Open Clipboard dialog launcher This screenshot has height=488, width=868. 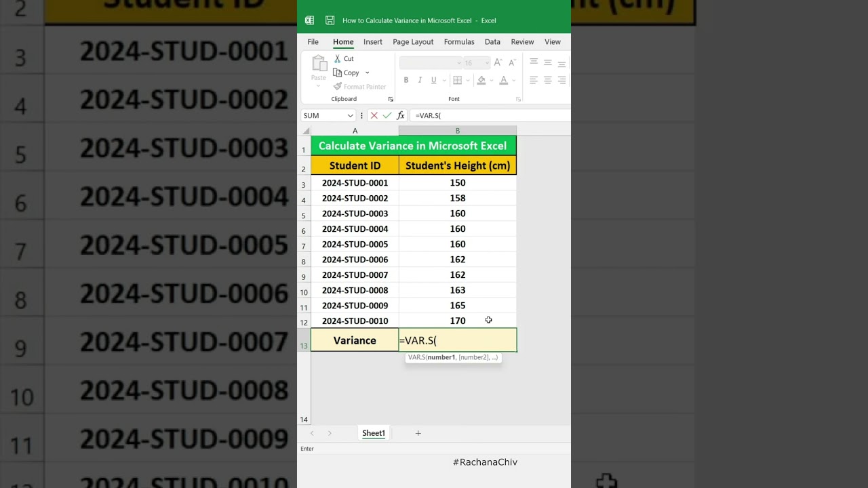click(x=391, y=99)
